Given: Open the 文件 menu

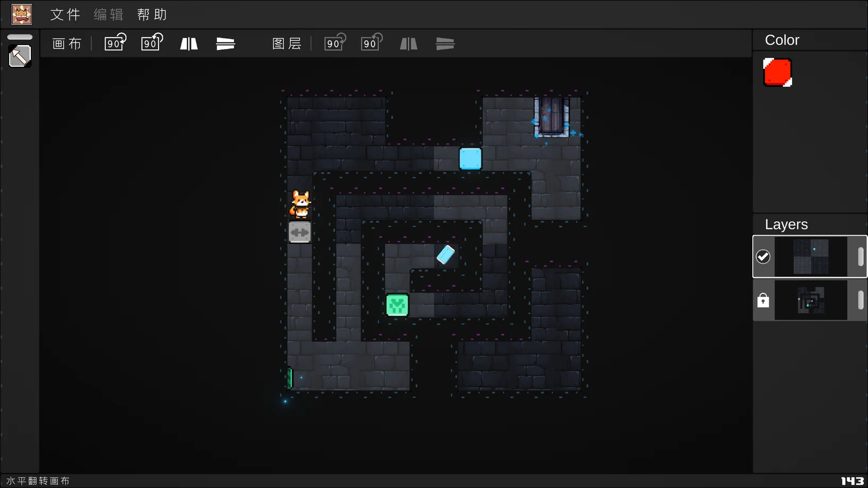Looking at the screenshot, I should click(65, 14).
